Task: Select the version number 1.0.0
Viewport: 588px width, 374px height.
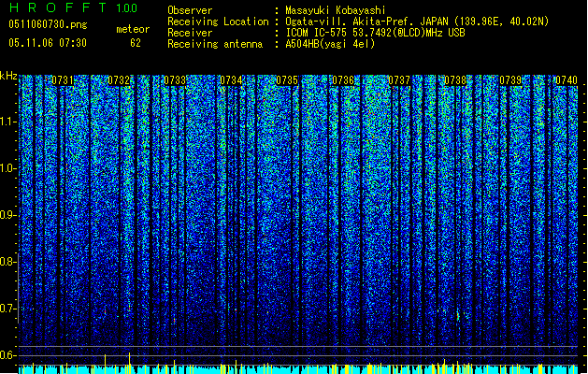Action: pos(127,8)
